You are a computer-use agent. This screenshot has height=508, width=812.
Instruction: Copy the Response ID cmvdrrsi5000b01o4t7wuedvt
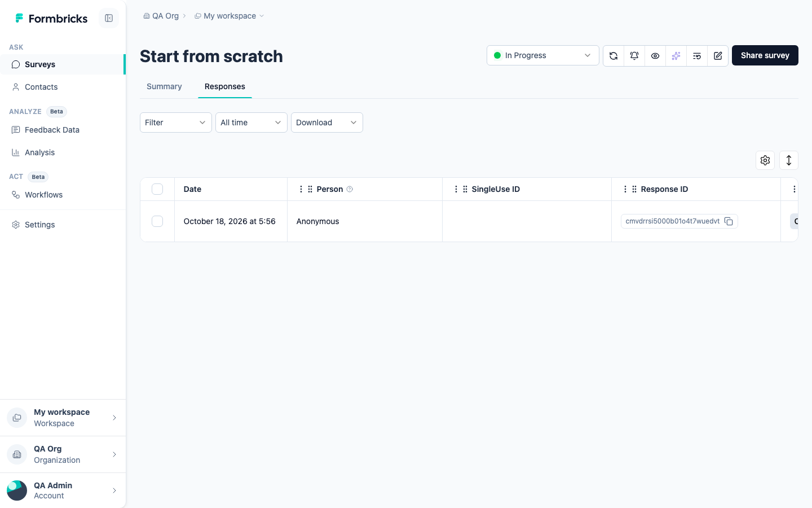(729, 221)
